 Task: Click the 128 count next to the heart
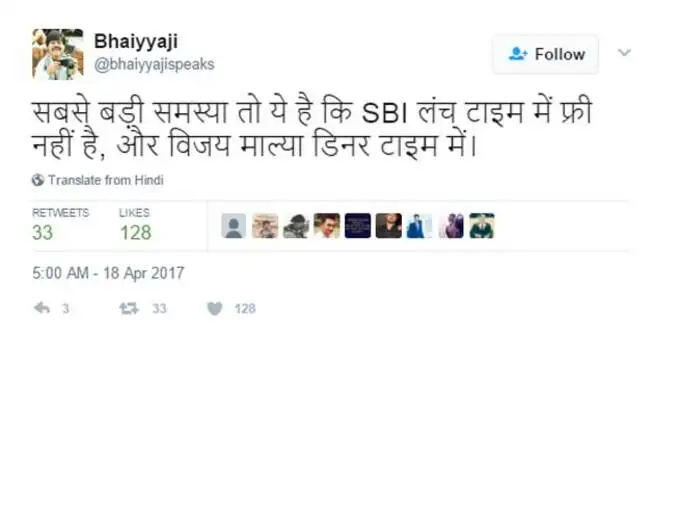click(x=245, y=309)
